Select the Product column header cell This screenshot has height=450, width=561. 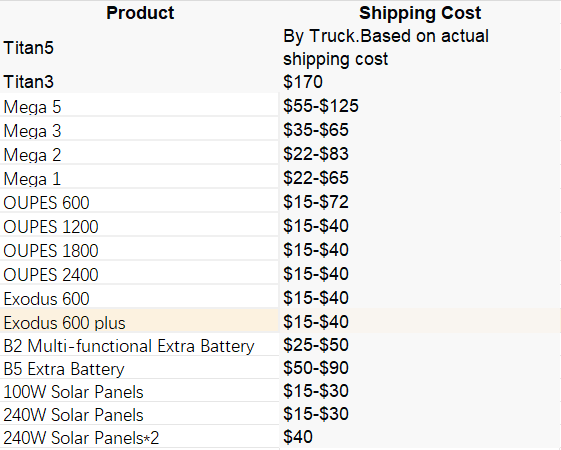[x=140, y=13]
